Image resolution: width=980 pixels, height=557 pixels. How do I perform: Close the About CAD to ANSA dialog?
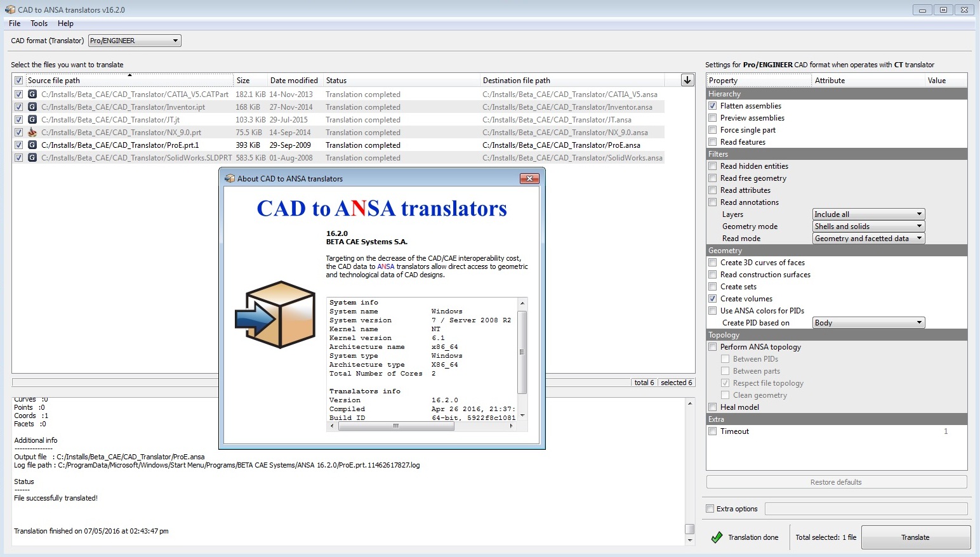point(529,179)
